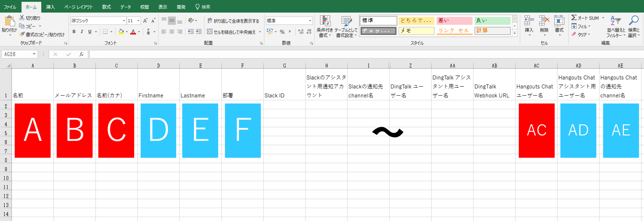644x221 pixels.
Task: Toggle Italic formatting
Action: click(82, 32)
